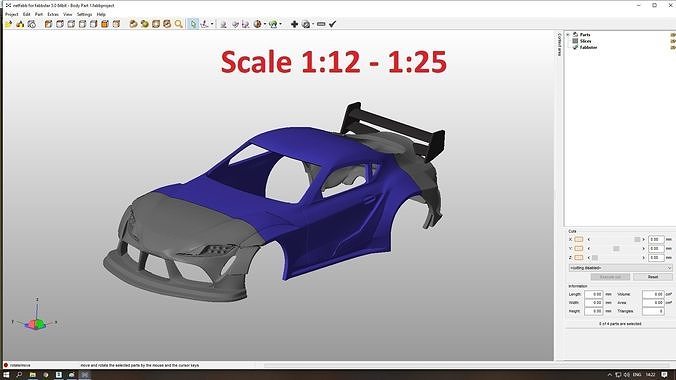Open the Help menu
The height and width of the screenshot is (380, 676).
(x=101, y=14)
